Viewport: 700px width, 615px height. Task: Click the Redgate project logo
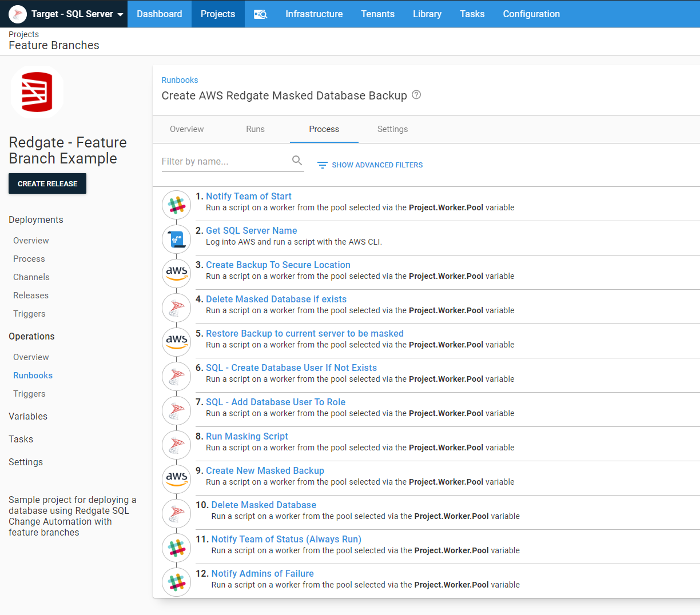point(37,92)
